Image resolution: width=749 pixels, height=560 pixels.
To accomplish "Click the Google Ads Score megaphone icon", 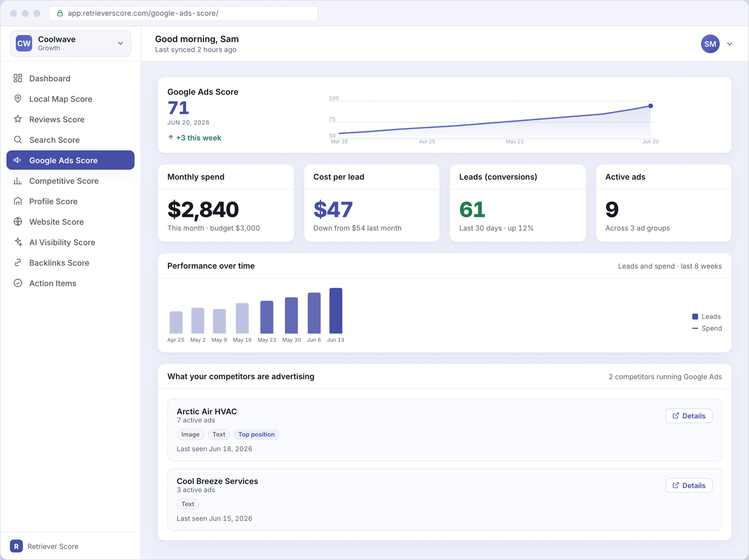I will coord(18,160).
